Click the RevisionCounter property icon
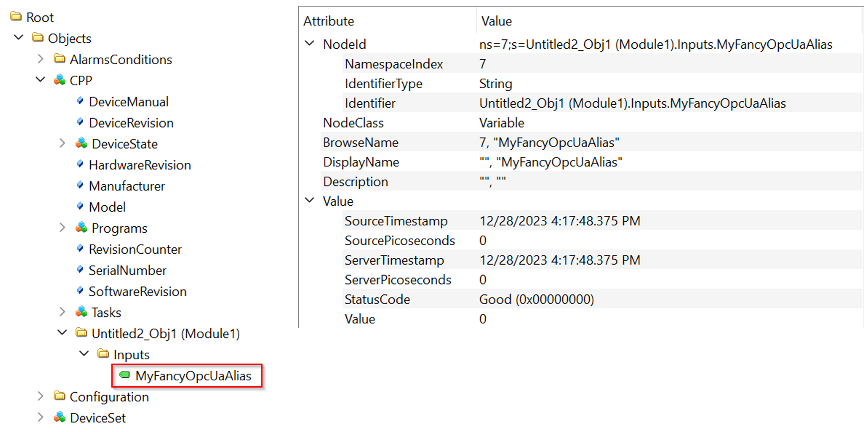868x432 pixels. coord(80,248)
